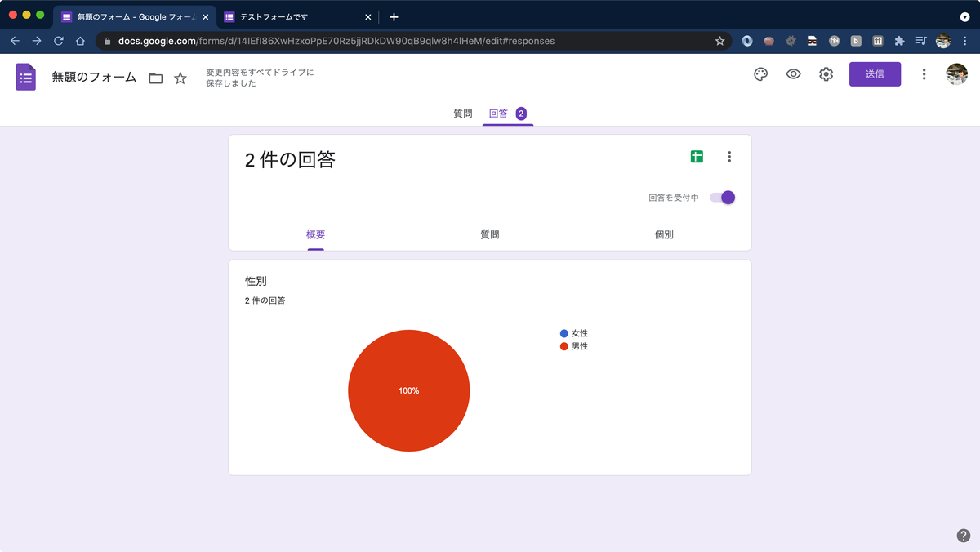980x552 pixels.
Task: Click the site lock icon in address bar
Action: [x=107, y=41]
